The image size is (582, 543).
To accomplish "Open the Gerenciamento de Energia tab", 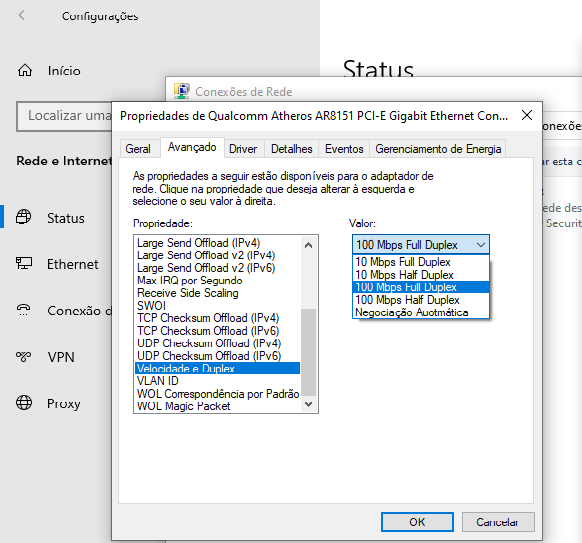I will coord(438,149).
